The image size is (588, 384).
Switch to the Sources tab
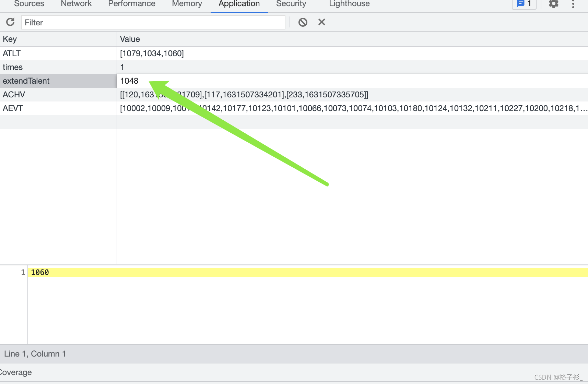coord(29,4)
